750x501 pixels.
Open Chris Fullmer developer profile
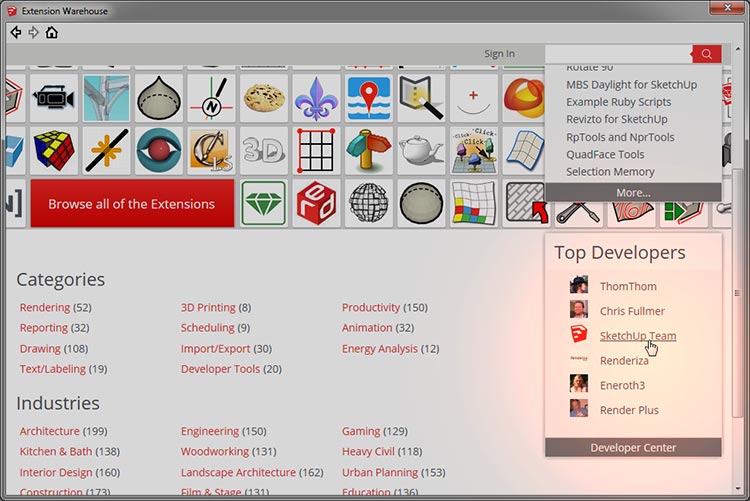pos(632,311)
